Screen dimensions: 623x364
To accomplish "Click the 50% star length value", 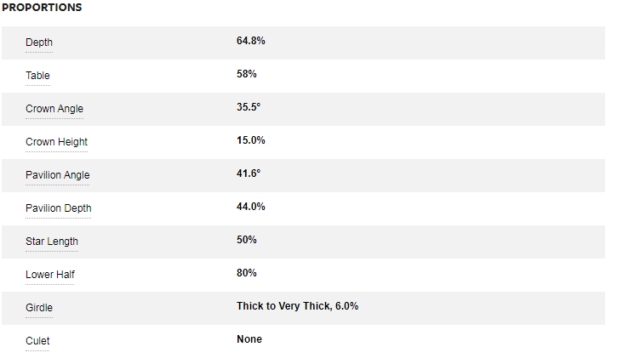I will coord(247,240).
